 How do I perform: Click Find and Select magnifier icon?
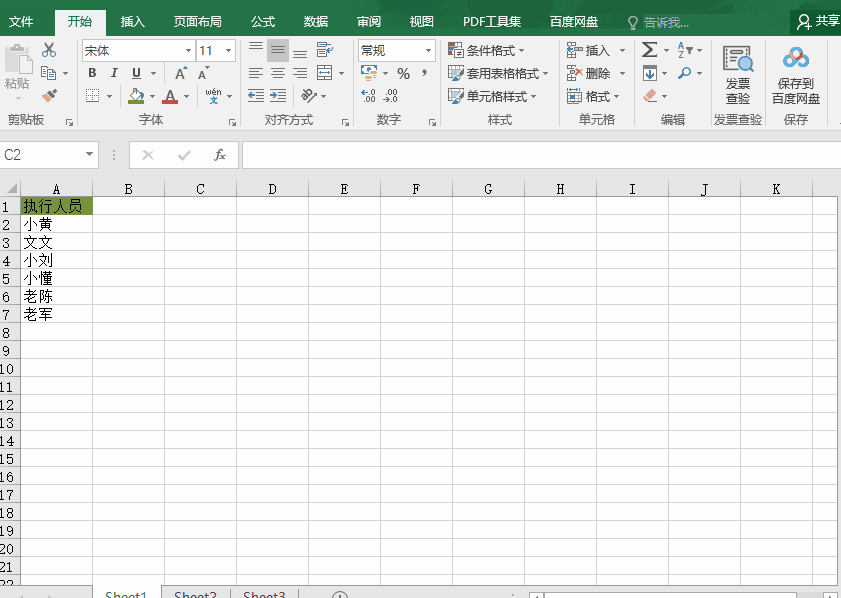685,73
